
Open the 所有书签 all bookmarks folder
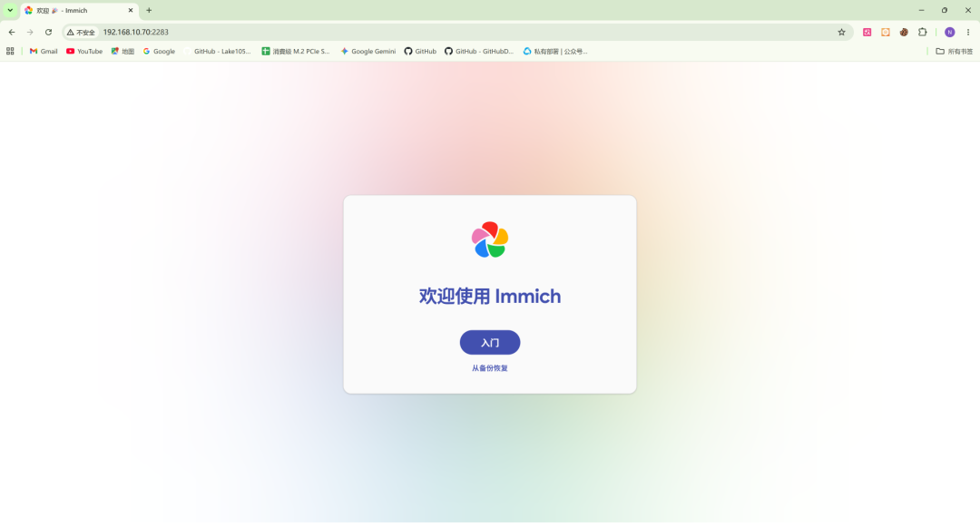click(955, 51)
